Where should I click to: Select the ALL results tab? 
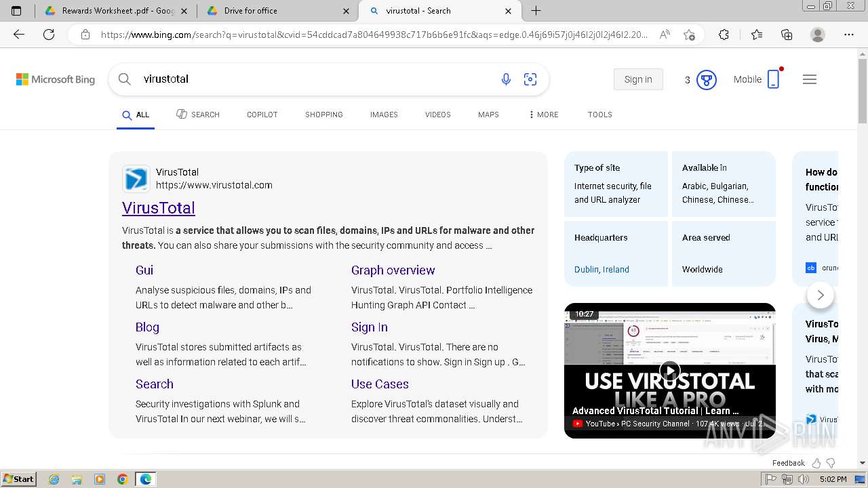(136, 115)
